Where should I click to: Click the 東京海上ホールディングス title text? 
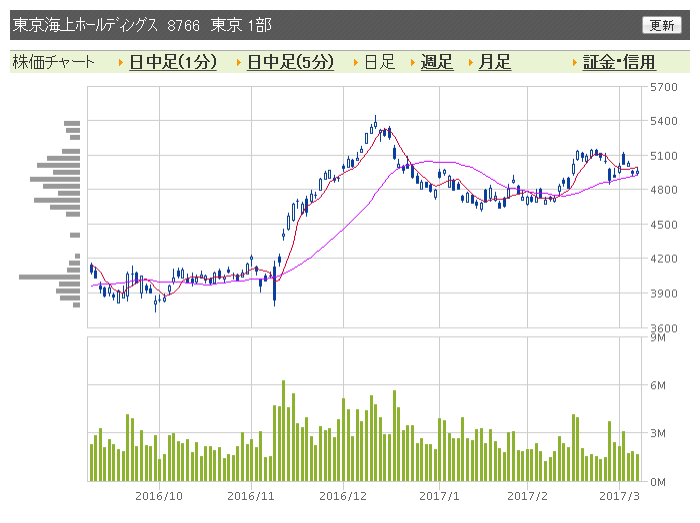[85, 25]
